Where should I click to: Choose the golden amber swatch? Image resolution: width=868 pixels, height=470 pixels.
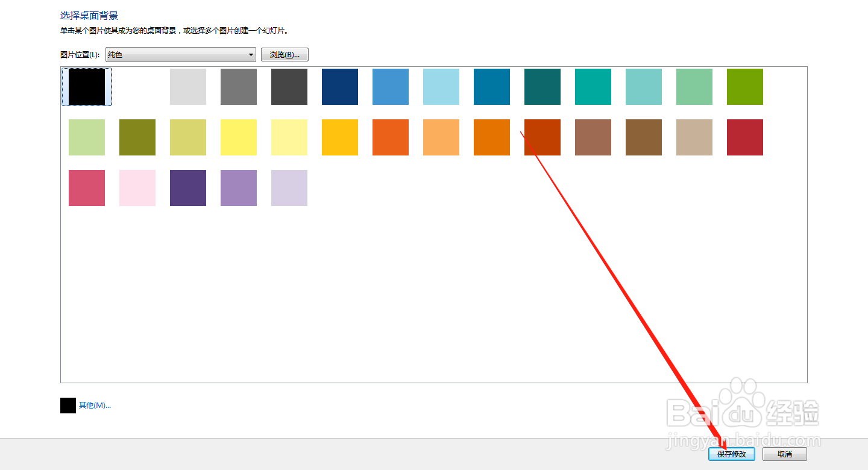340,137
